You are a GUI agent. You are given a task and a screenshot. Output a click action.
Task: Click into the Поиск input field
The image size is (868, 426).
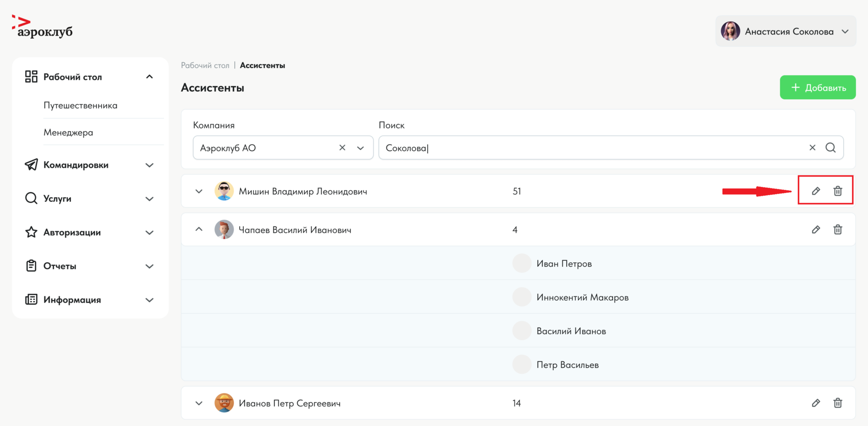(x=589, y=148)
